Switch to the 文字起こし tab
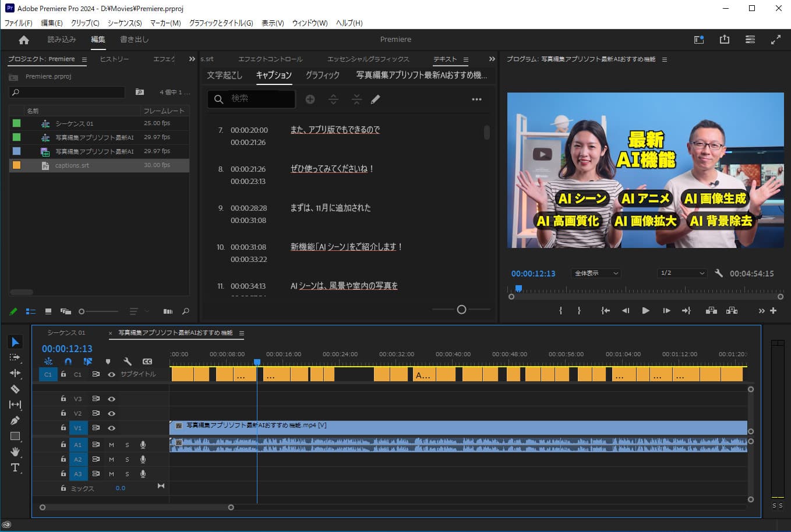 pos(224,75)
